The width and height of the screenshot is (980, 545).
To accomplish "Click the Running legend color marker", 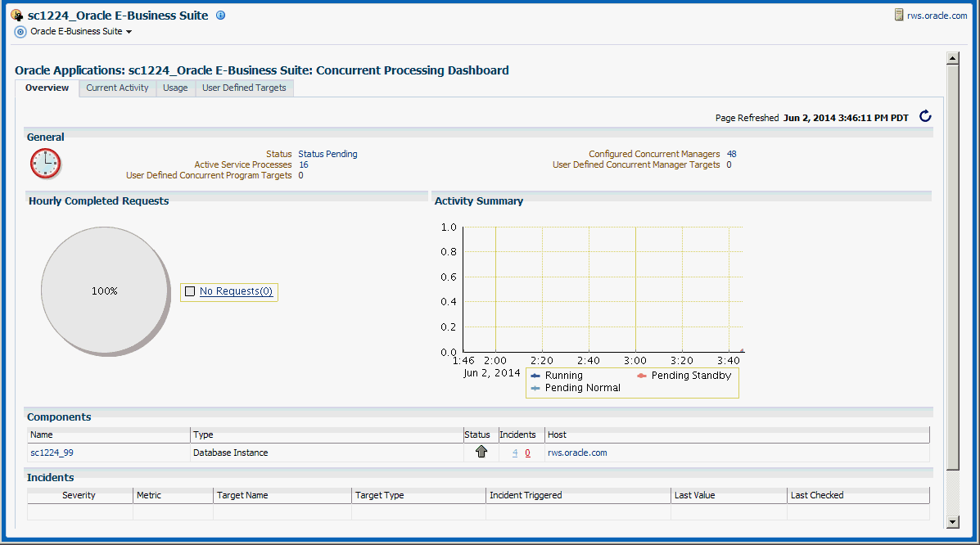I will click(x=535, y=376).
